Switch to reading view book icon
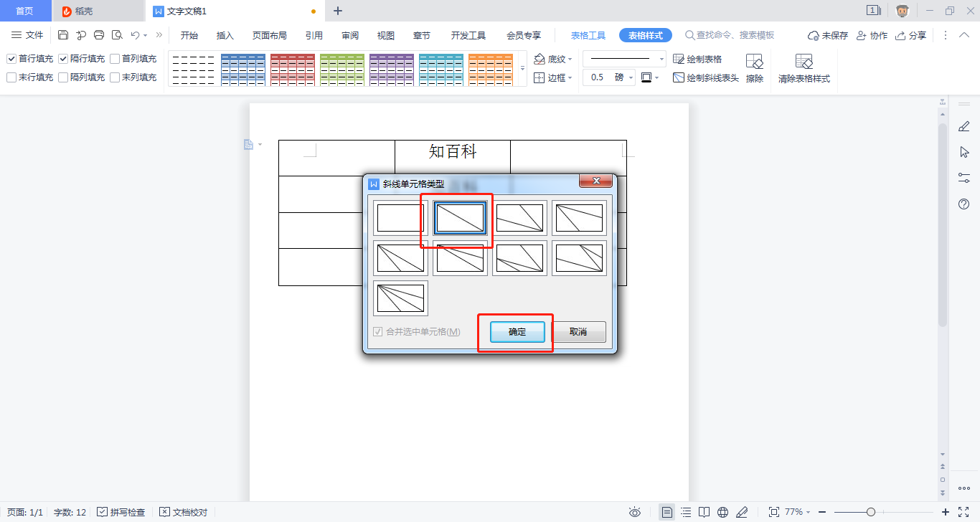980x522 pixels. point(705,512)
